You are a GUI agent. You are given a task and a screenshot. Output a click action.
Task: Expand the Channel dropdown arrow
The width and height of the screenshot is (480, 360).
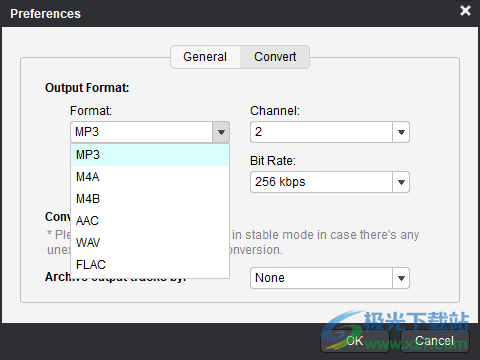tap(401, 132)
